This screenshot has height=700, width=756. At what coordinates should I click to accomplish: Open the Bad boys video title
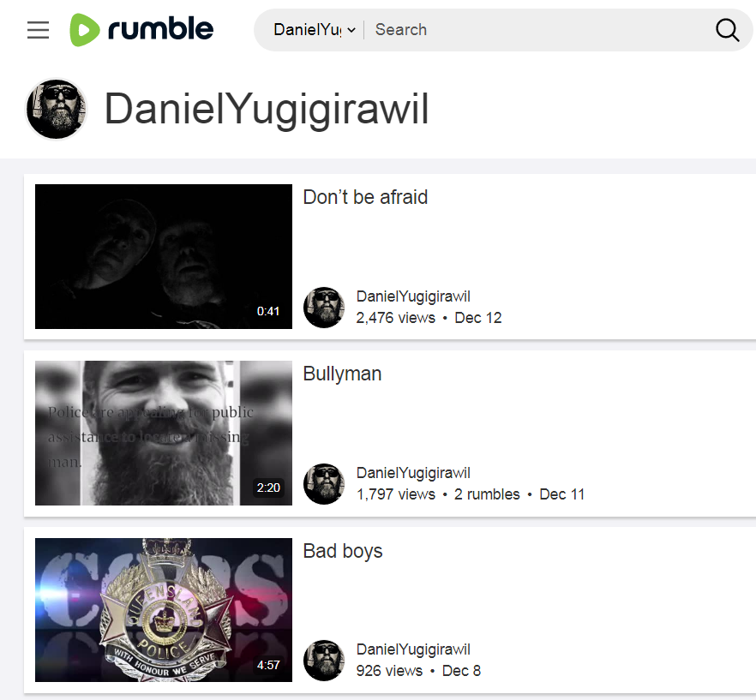pos(343,551)
